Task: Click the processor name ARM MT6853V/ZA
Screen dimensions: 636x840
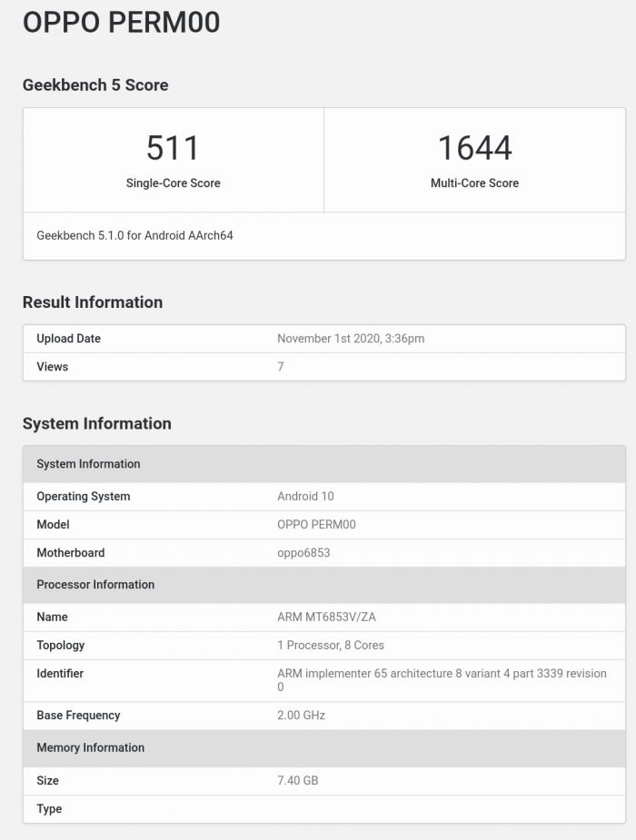Action: tap(324, 618)
